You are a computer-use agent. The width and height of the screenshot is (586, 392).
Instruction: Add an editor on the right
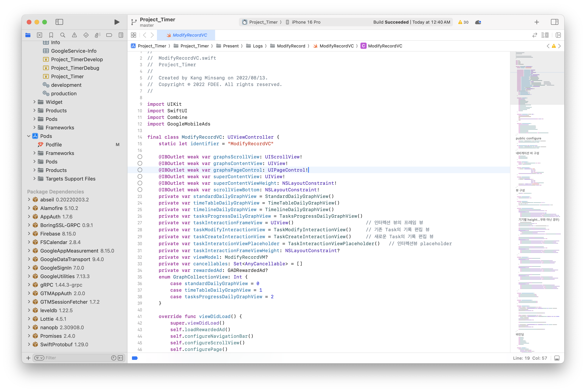tap(558, 35)
